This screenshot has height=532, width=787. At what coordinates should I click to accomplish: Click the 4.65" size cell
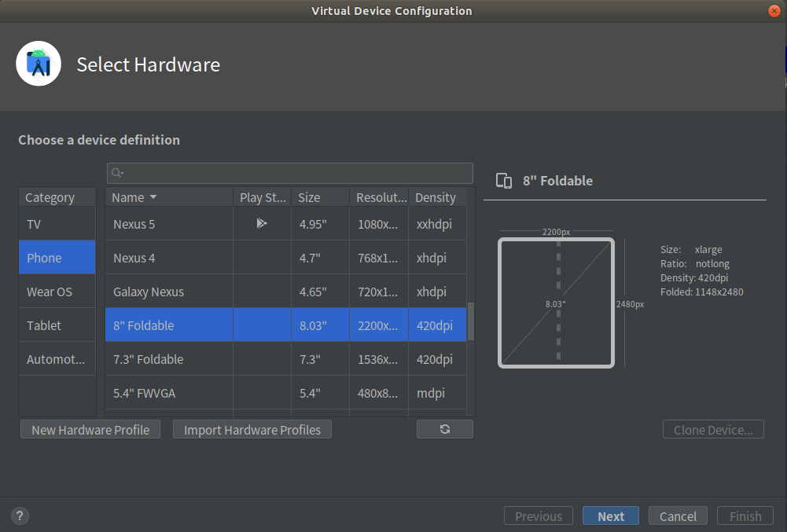click(320, 292)
